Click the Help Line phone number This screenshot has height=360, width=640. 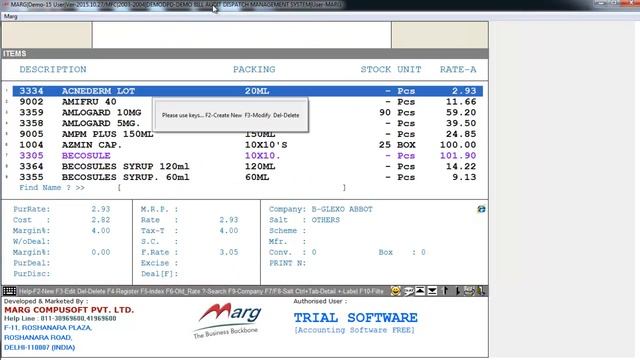tap(78, 318)
